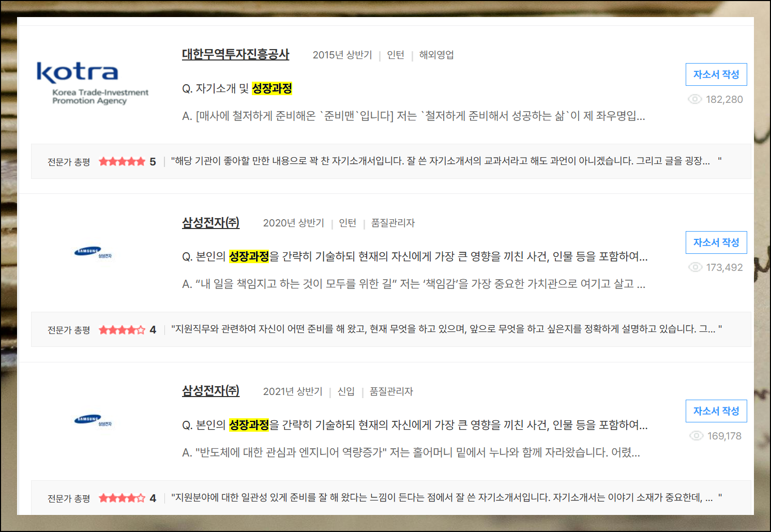The height and width of the screenshot is (532, 771).
Task: Click the view count 173,492
Action: click(x=724, y=267)
